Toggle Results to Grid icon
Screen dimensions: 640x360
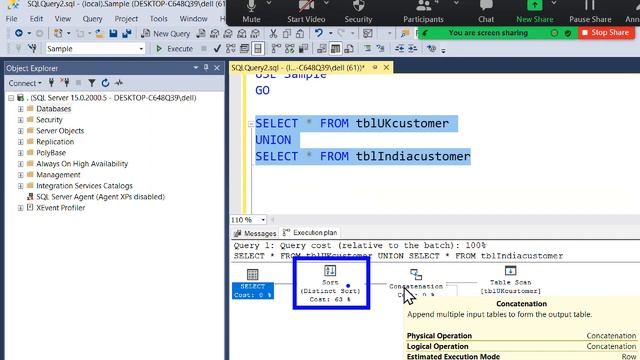point(336,49)
